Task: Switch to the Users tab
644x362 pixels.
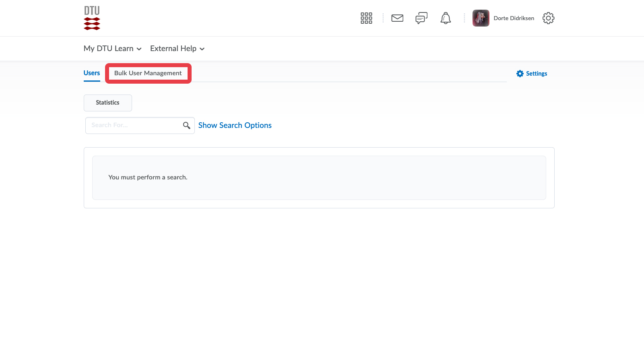Action: pyautogui.click(x=92, y=73)
